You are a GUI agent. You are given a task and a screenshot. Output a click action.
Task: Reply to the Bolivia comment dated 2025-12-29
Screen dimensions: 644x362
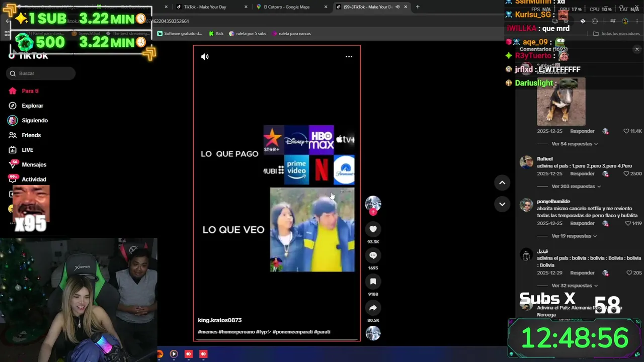point(582,273)
